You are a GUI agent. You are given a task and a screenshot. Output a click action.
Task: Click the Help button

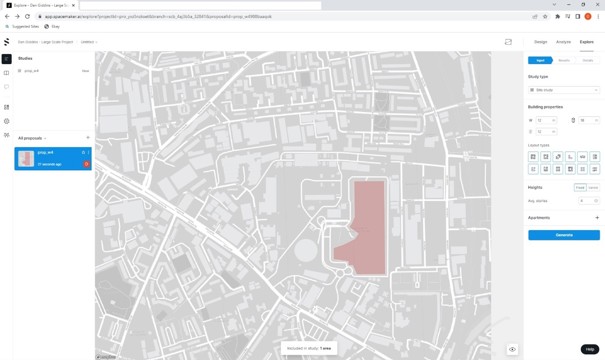(590, 349)
